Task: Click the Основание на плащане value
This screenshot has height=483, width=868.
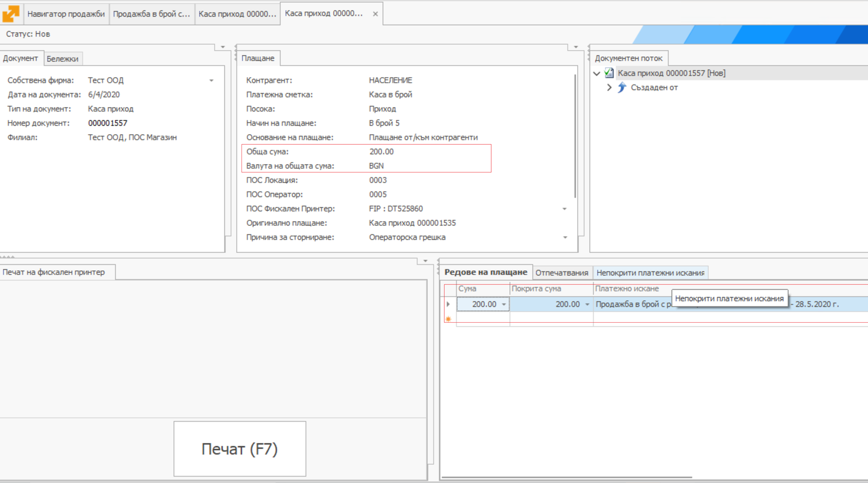Action: pyautogui.click(x=423, y=137)
